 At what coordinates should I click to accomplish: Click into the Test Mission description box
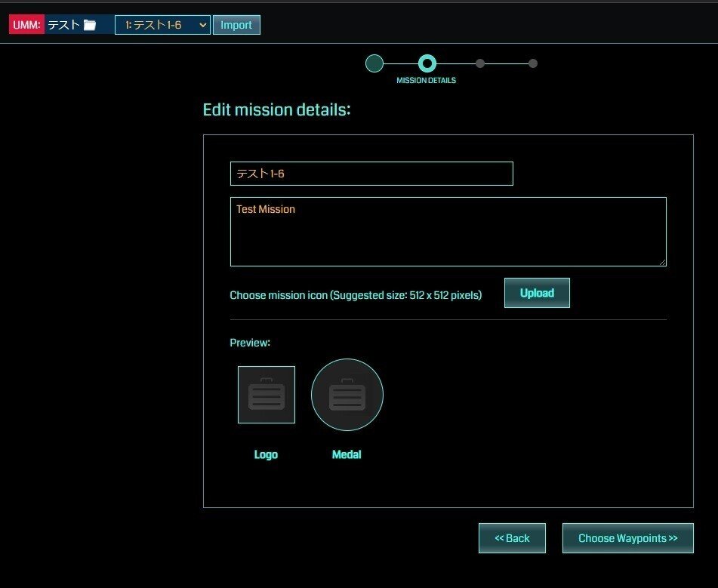[448, 232]
